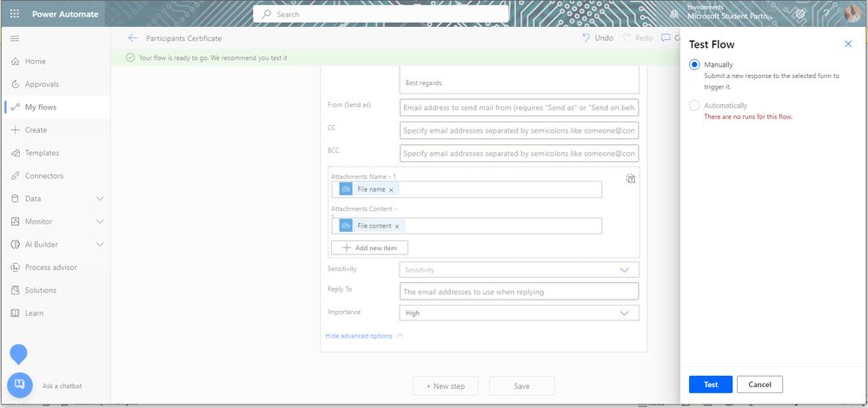This screenshot has height=408, width=868.
Task: Click the Data icon in sidebar
Action: (15, 199)
